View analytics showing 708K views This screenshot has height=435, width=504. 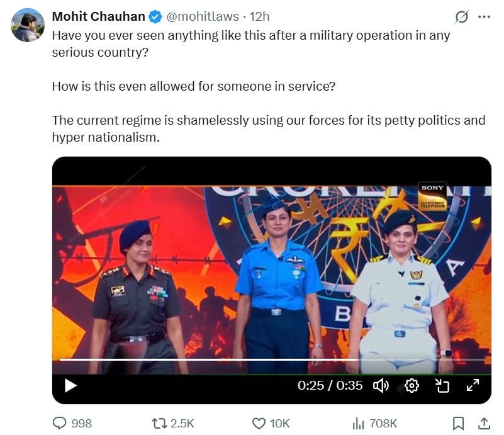pyautogui.click(x=375, y=424)
